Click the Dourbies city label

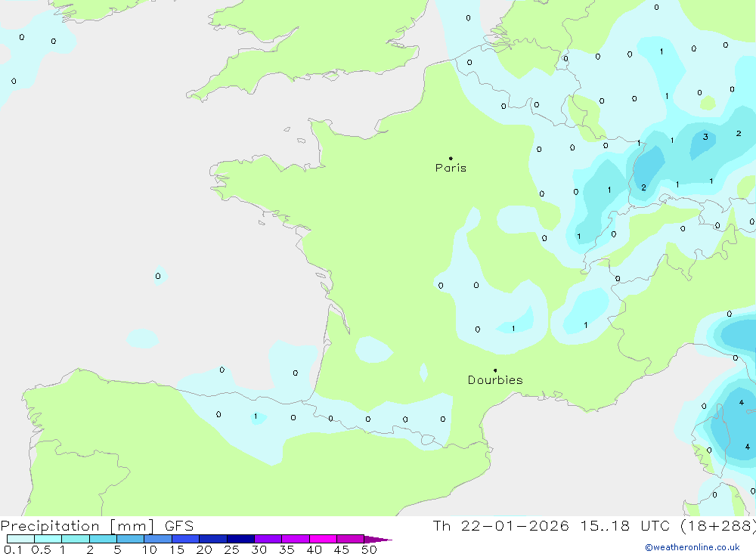pyautogui.click(x=495, y=380)
